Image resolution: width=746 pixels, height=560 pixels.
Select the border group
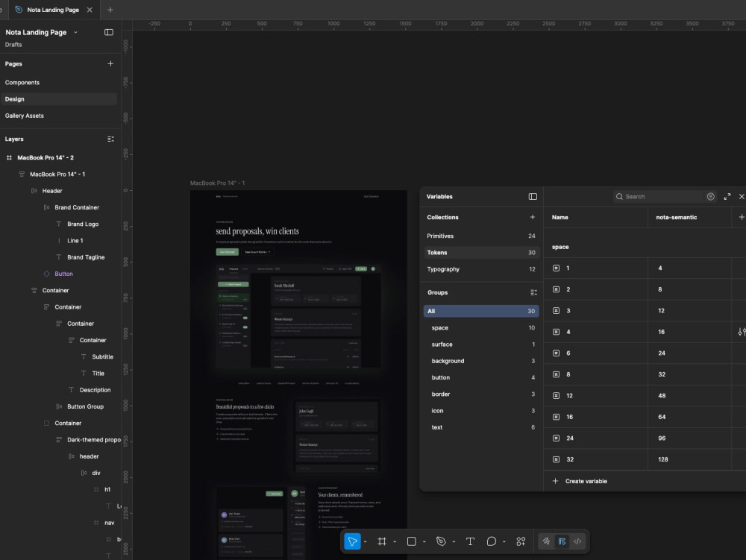tap(481, 394)
